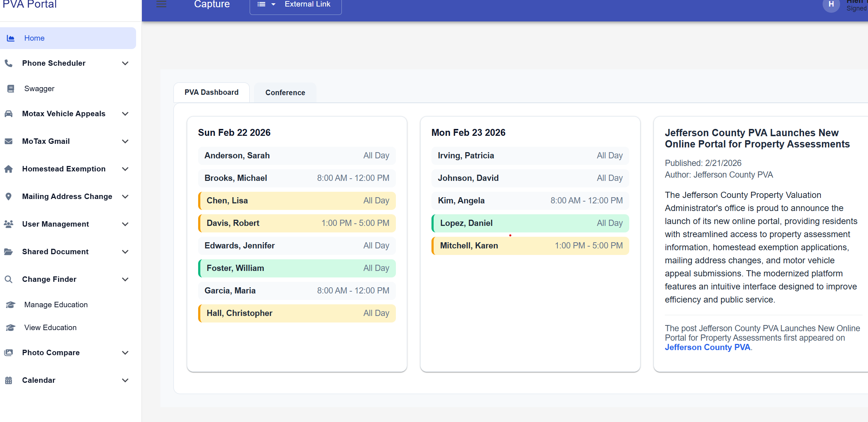Image resolution: width=868 pixels, height=422 pixels.
Task: Click the User Management people icon
Action: pos(8,224)
